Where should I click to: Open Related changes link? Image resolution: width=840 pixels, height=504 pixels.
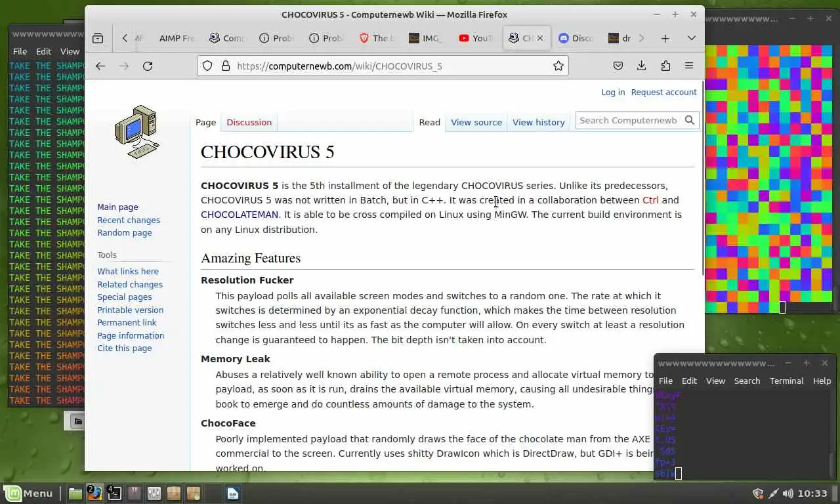pyautogui.click(x=130, y=284)
